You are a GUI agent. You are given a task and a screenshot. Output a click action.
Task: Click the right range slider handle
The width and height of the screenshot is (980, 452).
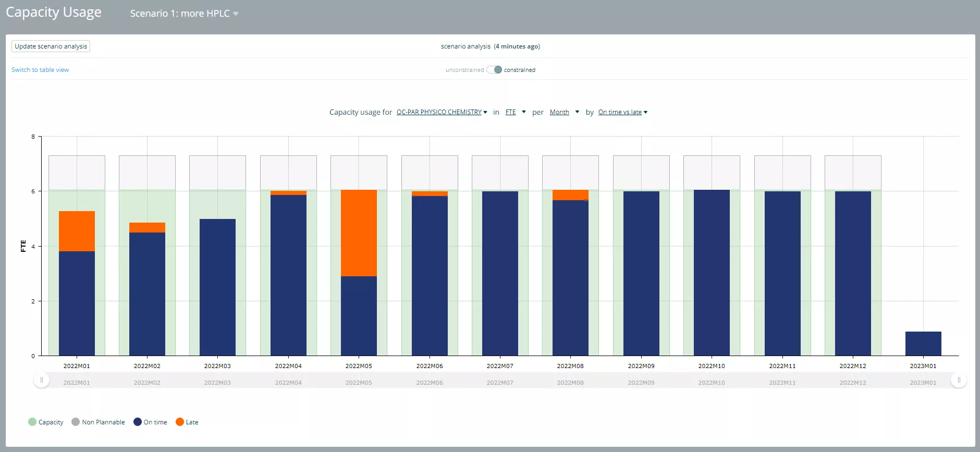coord(959,380)
